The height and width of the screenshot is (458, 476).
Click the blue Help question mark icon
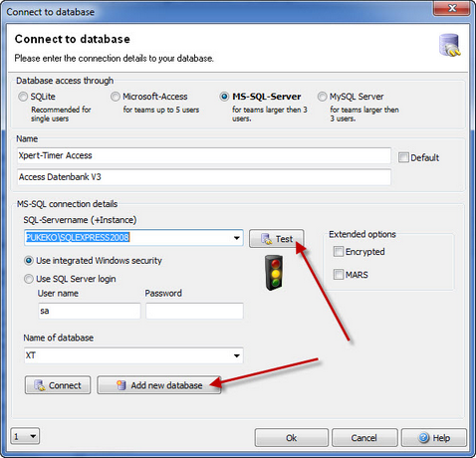[423, 438]
